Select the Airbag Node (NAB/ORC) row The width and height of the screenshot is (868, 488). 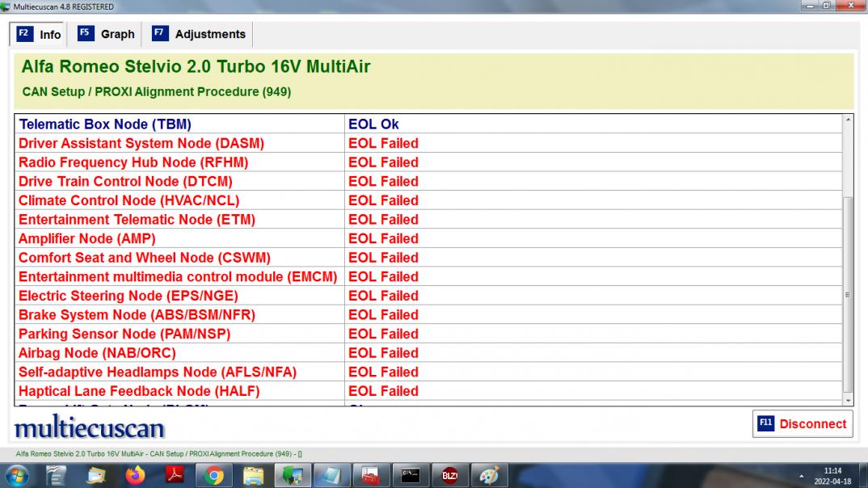428,353
